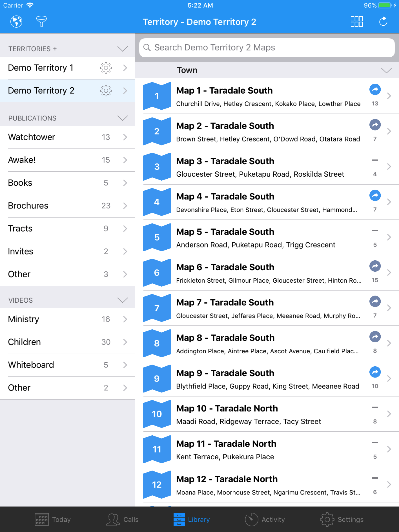Viewport: 399px width, 532px height.
Task: Collapse the Videos section
Action: 123,300
